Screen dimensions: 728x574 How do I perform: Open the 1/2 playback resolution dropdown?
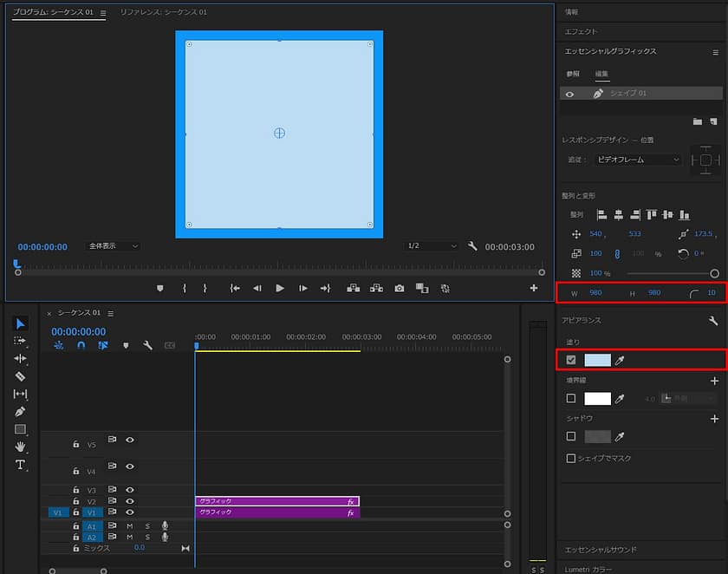click(x=432, y=246)
